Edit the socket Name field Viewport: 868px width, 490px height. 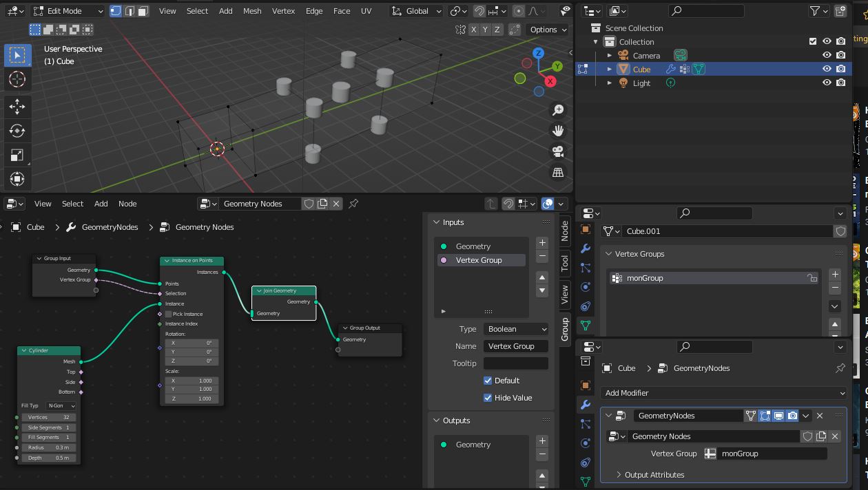coord(516,346)
